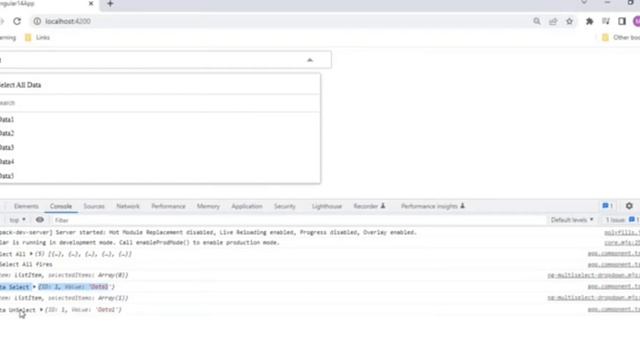Screen dimensions: 640x360
Task: Expand the Data UnSelect logged object
Action: [x=41, y=310]
